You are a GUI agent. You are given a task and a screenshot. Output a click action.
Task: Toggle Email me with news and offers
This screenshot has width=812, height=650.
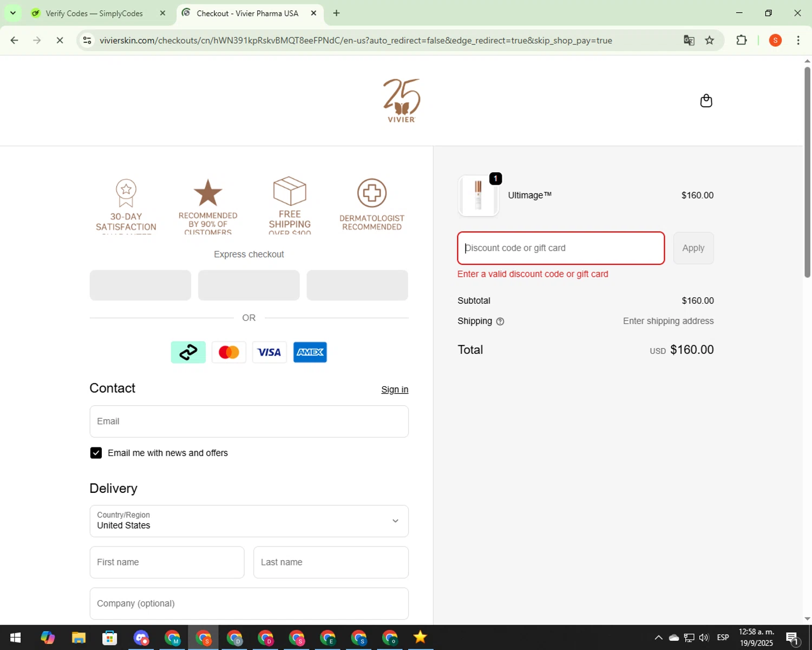pyautogui.click(x=96, y=453)
